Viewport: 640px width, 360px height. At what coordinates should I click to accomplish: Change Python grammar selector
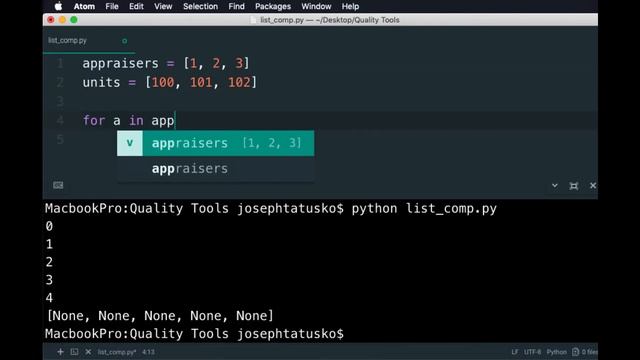click(x=556, y=352)
